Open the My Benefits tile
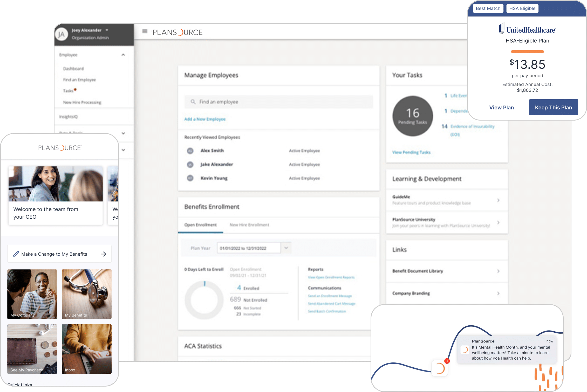587x392 pixels. pyautogui.click(x=87, y=294)
